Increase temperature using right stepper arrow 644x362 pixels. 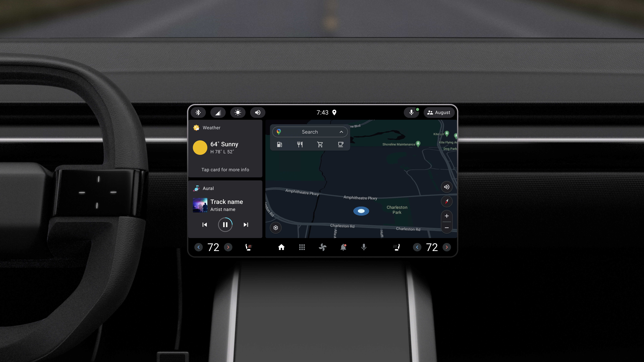pyautogui.click(x=447, y=247)
